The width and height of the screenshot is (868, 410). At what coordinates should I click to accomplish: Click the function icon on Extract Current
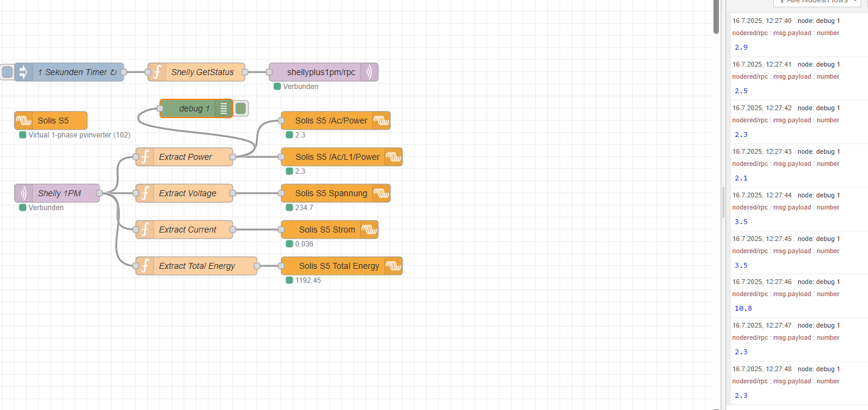145,230
